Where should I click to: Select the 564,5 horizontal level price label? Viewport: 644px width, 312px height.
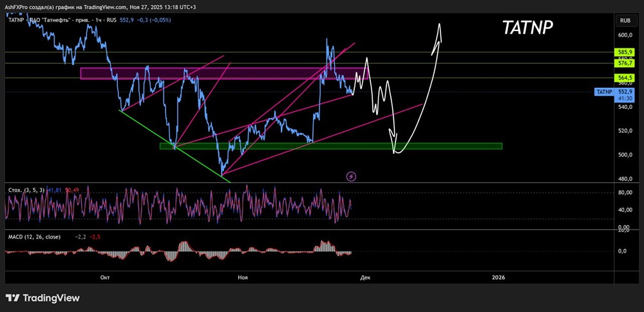click(625, 78)
